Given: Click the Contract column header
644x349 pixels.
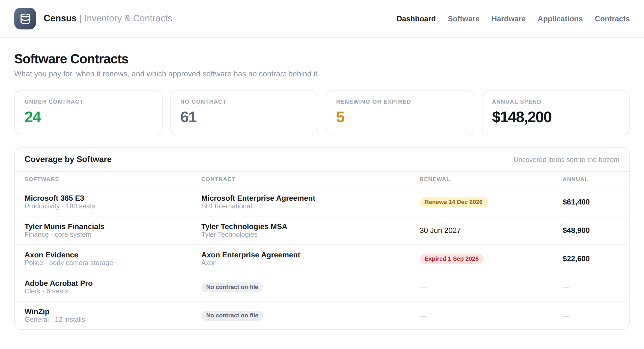Looking at the screenshot, I should click(x=218, y=179).
